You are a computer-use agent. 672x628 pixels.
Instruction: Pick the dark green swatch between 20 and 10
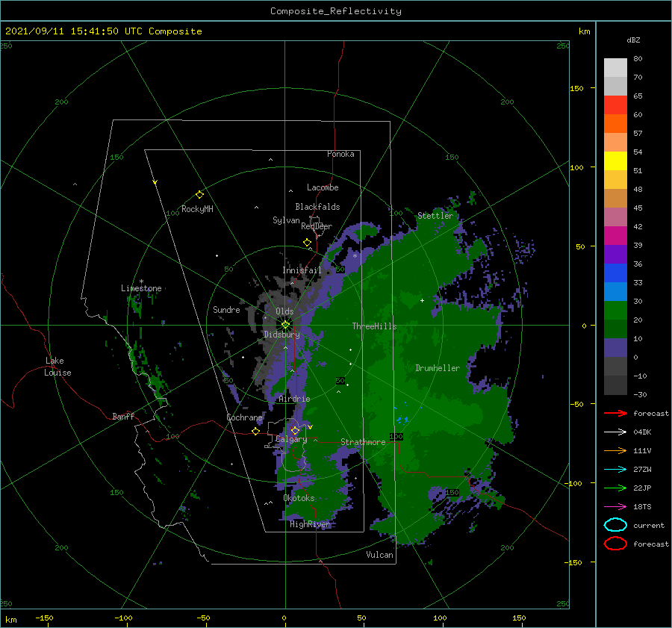(x=615, y=329)
